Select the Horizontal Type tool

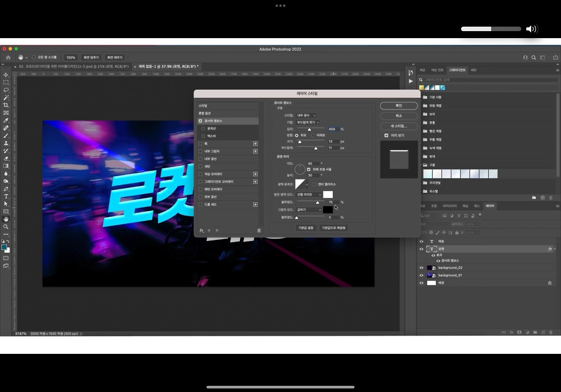click(6, 196)
